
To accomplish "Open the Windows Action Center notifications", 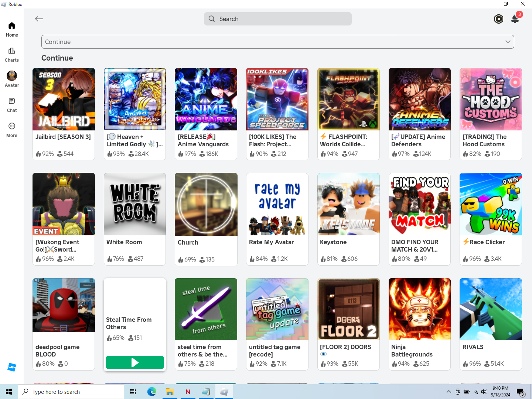I will [x=521, y=392].
